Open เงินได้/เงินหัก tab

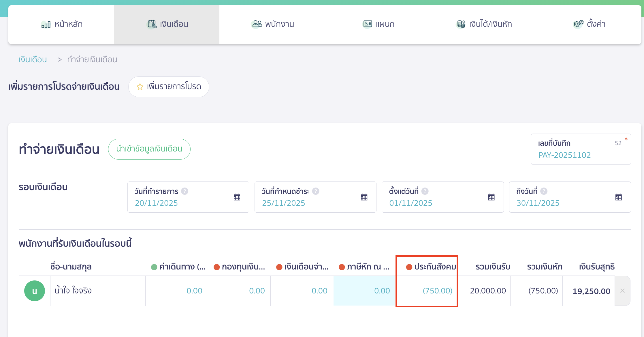(484, 24)
